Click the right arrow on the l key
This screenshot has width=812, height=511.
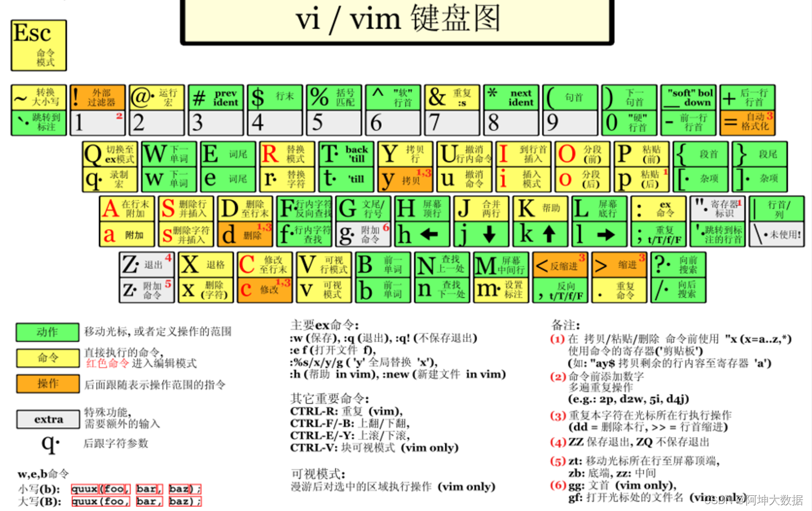[606, 234]
